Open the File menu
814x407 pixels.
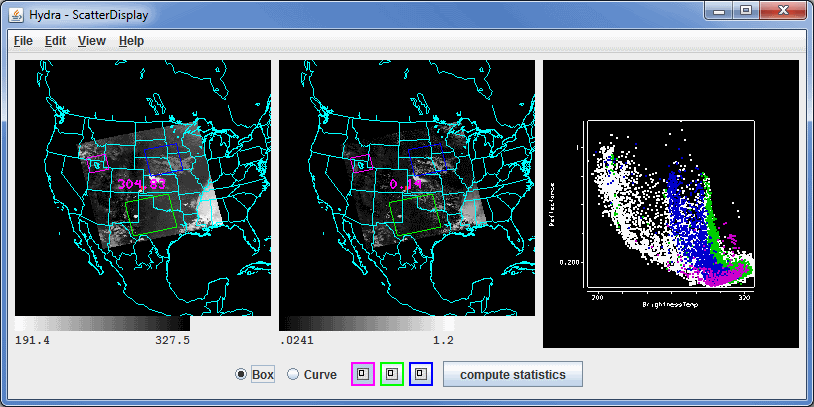pos(23,41)
